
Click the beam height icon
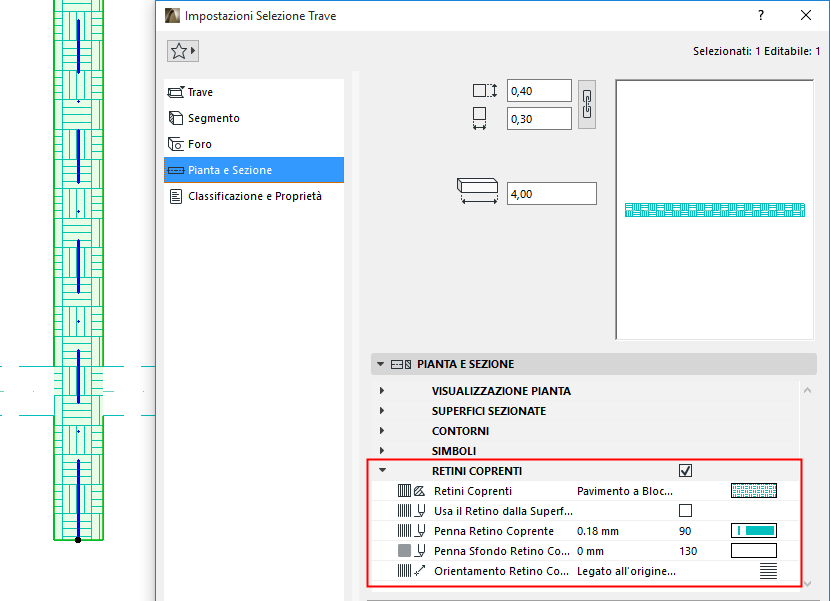click(x=485, y=91)
